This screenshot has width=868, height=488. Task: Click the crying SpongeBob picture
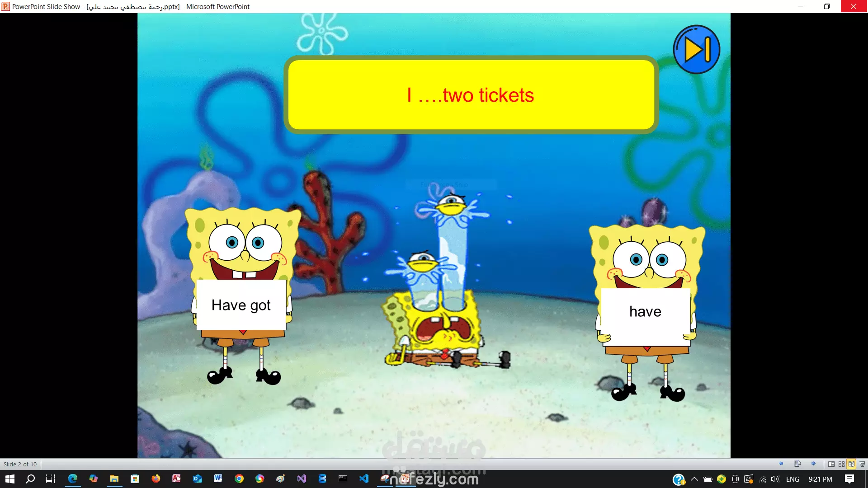click(445, 289)
